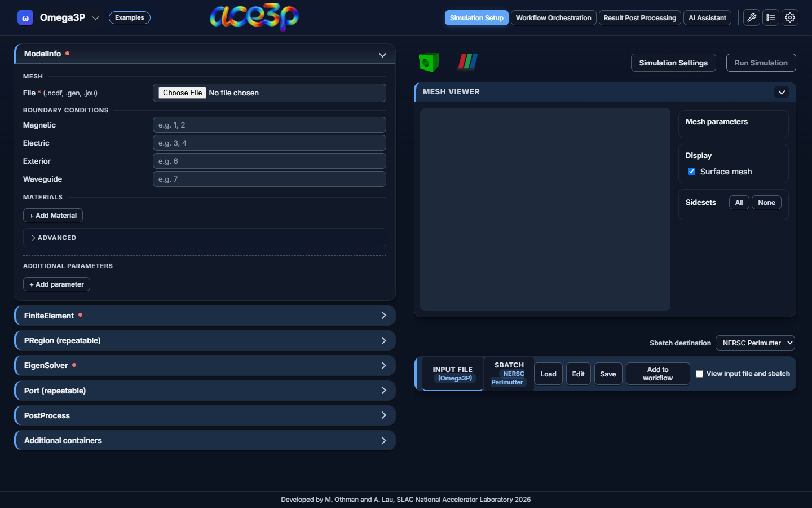Open the task list icon
The image size is (812, 508).
(771, 17)
